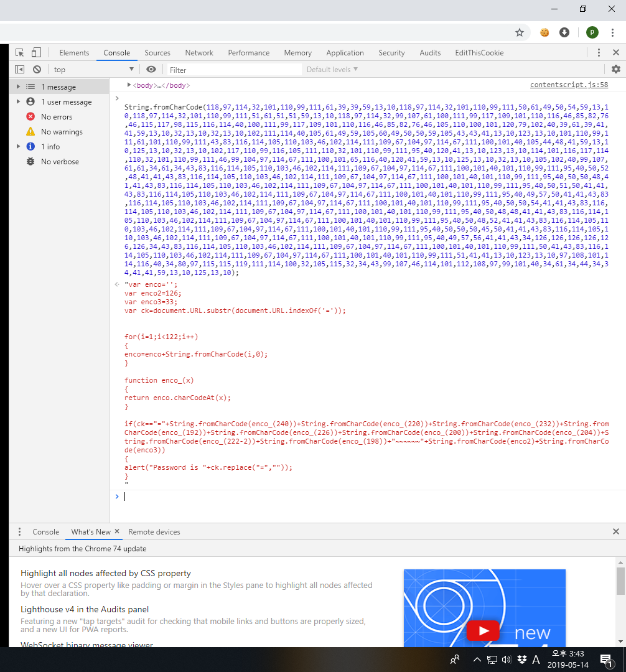Select the What's New drawer tab
The width and height of the screenshot is (626, 672).
coord(91,532)
